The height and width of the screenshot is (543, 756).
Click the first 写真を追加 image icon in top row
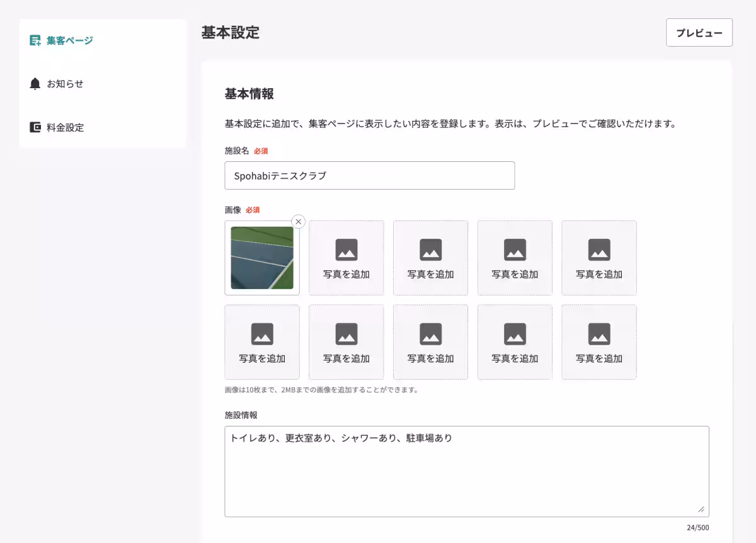pos(346,250)
